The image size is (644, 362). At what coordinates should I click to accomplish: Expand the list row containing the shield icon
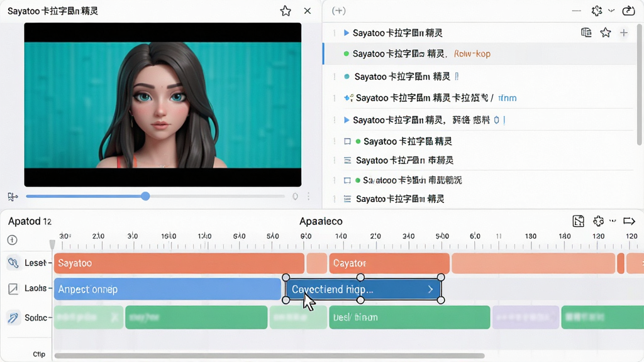click(x=347, y=120)
